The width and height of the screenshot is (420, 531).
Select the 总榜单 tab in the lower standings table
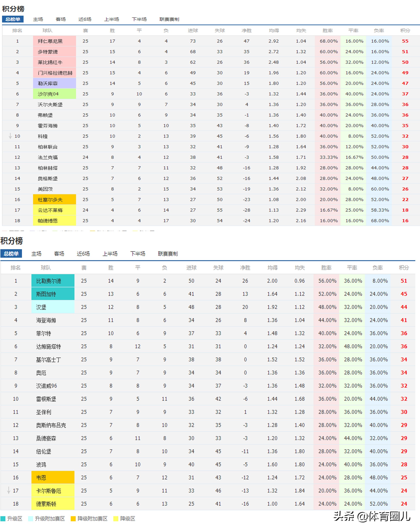[11, 254]
